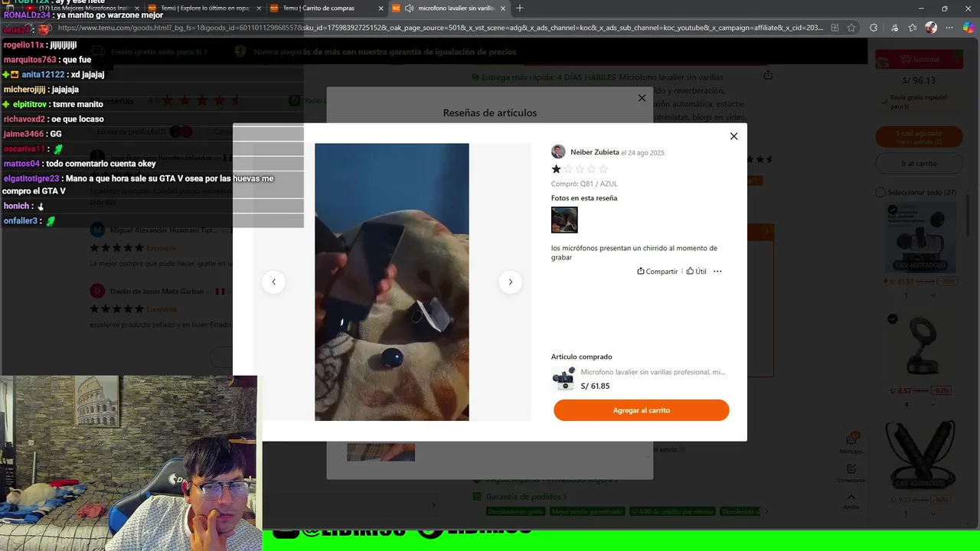Open a new browser tab
This screenshot has height=551, width=980.
[520, 8]
